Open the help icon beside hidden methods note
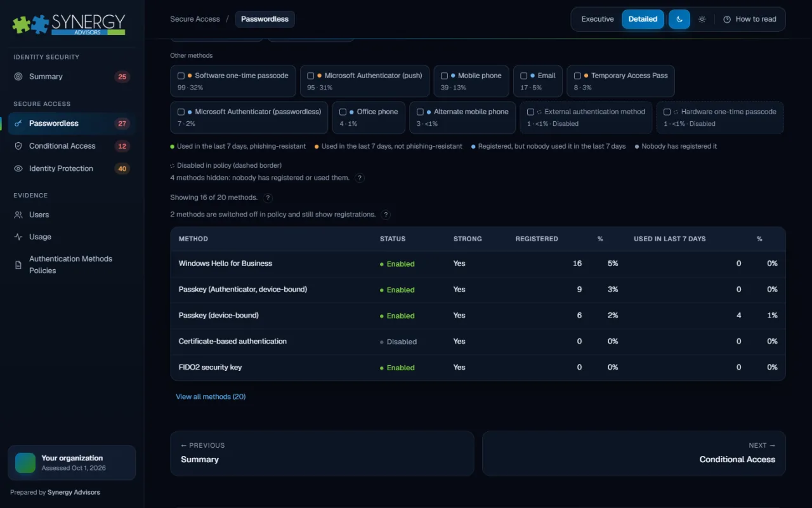The height and width of the screenshot is (508, 812). [x=360, y=178]
